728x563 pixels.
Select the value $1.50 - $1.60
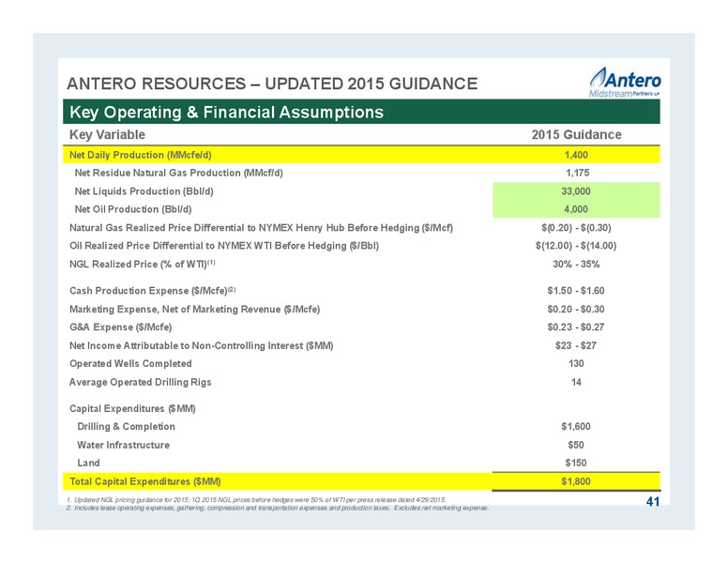(576, 291)
